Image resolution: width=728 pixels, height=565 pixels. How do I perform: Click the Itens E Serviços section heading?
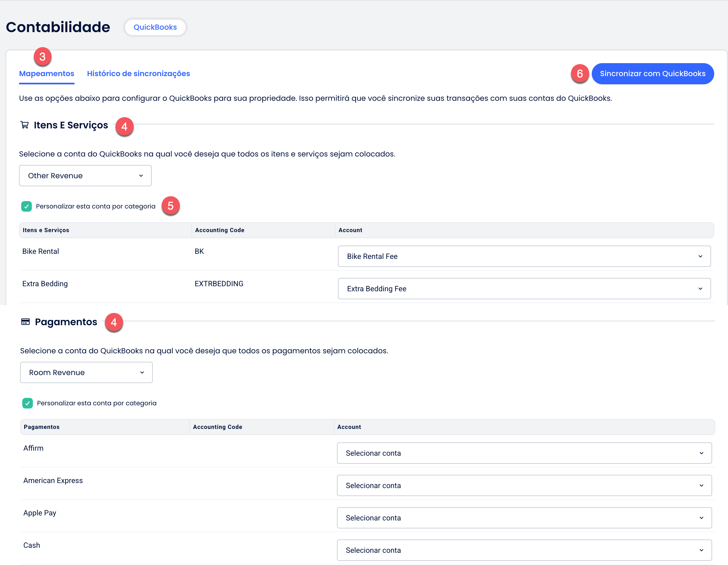point(71,125)
